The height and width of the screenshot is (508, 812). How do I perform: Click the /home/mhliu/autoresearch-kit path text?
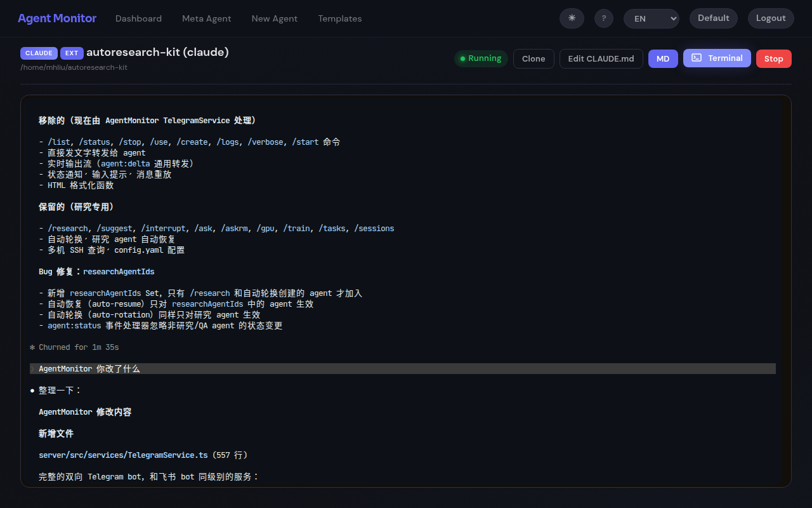[74, 67]
